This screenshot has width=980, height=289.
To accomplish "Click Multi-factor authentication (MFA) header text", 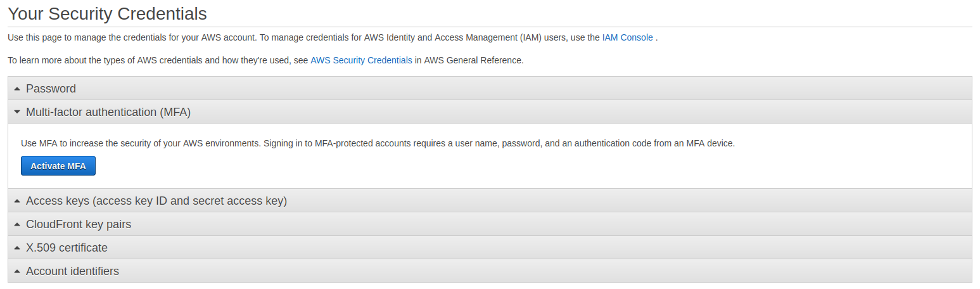I will pyautogui.click(x=108, y=112).
